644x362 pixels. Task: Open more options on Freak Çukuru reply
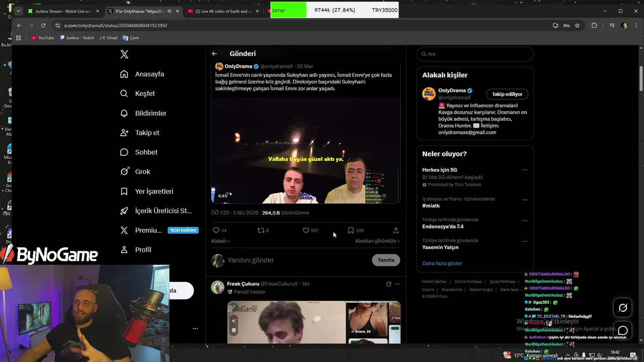pyautogui.click(x=397, y=284)
